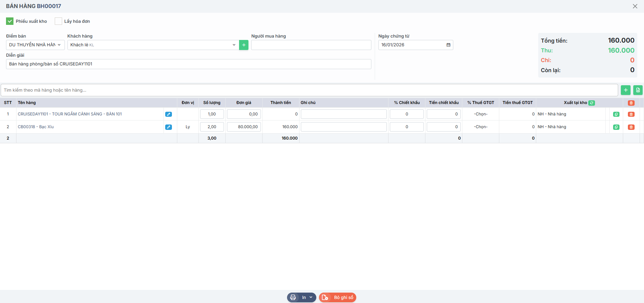
Task: Click the Người mua hàng input field
Action: pyautogui.click(x=311, y=45)
